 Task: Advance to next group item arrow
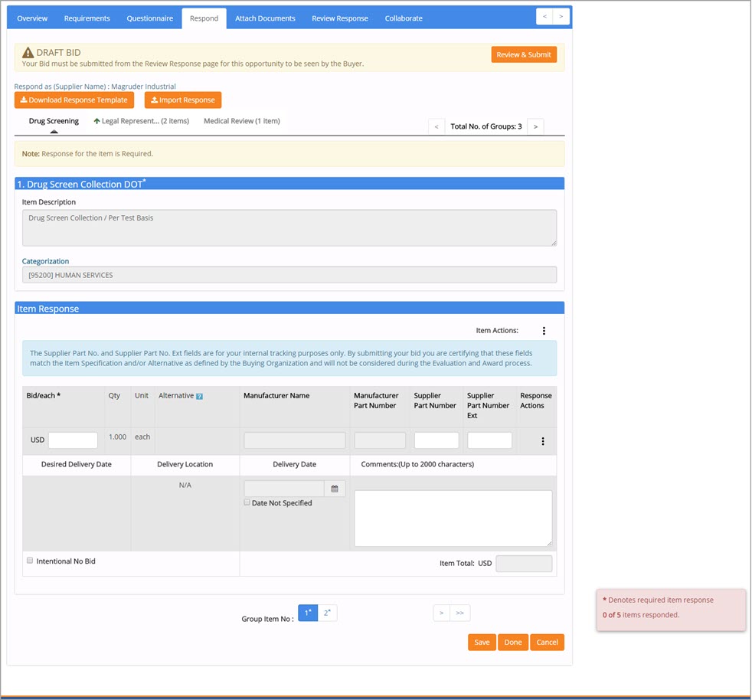pyautogui.click(x=441, y=613)
